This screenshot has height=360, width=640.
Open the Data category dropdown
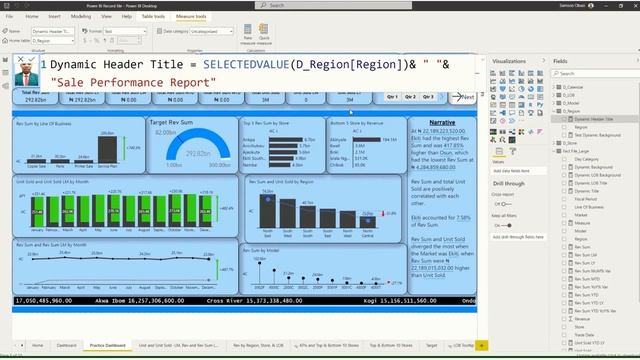211,31
